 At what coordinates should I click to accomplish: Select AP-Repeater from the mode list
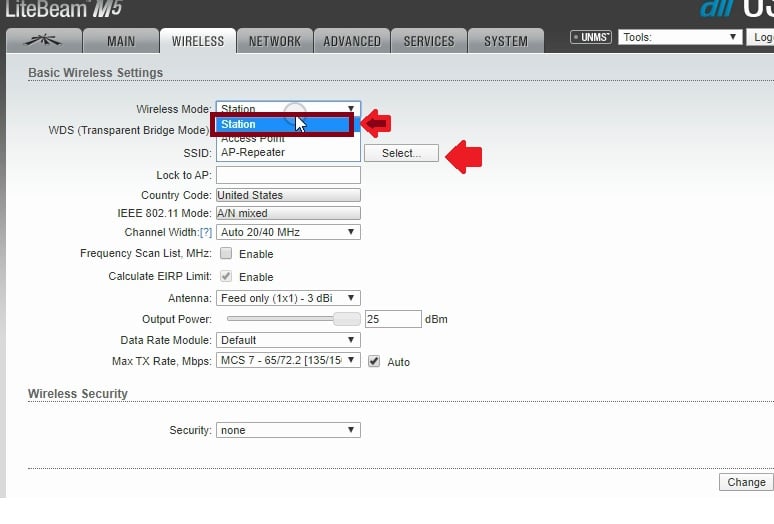[253, 153]
